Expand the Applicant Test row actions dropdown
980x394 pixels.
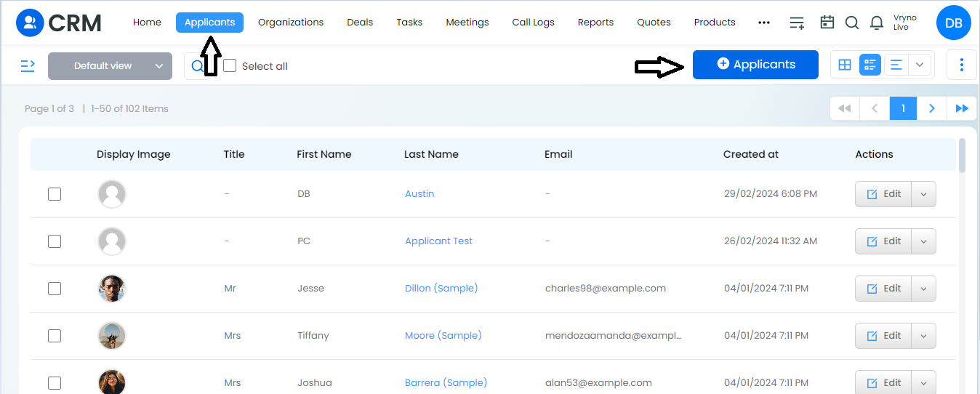click(x=923, y=241)
